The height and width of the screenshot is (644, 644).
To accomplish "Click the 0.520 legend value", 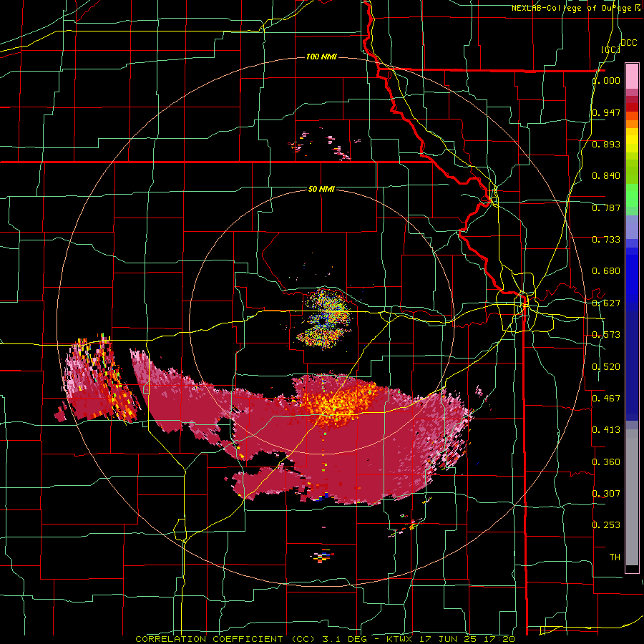I will 606,367.
